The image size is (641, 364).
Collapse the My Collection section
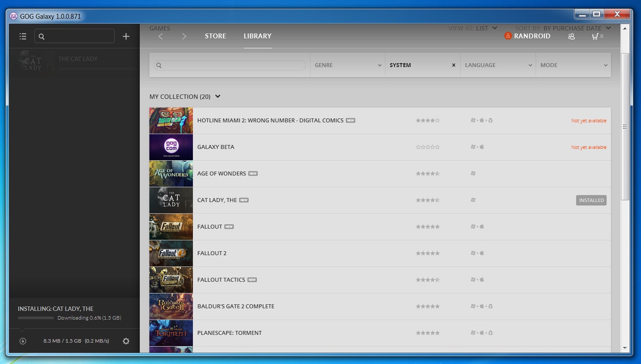click(x=218, y=96)
